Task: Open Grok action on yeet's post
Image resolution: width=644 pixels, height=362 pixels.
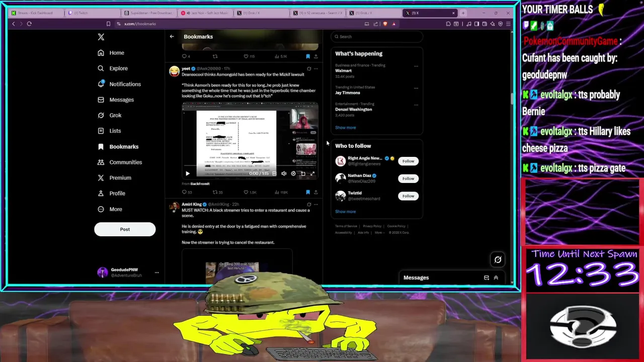Action: (309, 68)
